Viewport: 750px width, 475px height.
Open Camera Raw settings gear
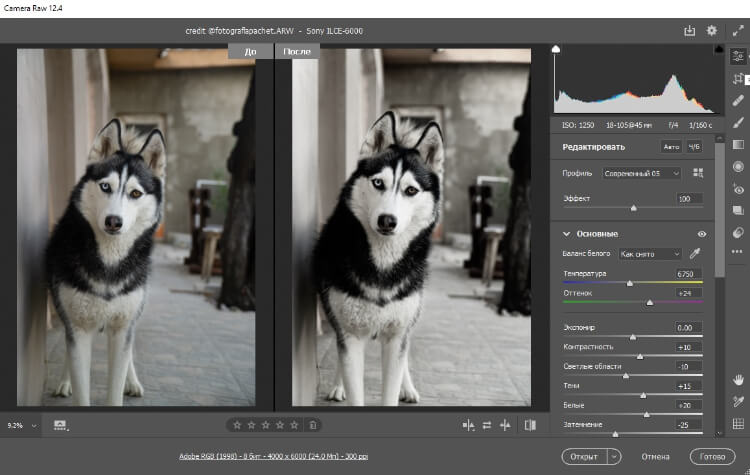click(x=711, y=31)
